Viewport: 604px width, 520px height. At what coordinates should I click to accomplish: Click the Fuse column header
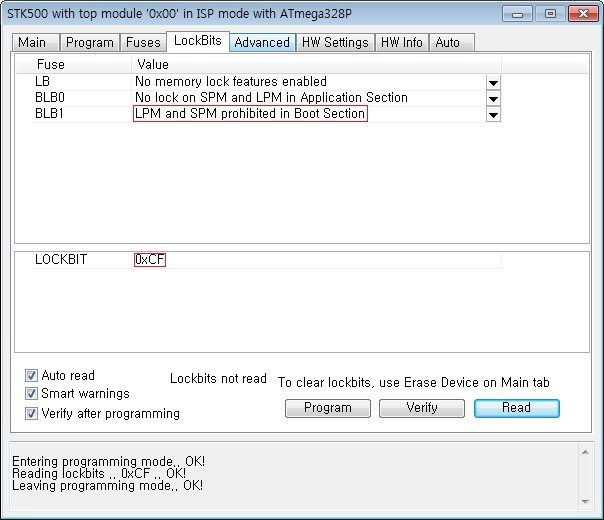tap(74, 64)
